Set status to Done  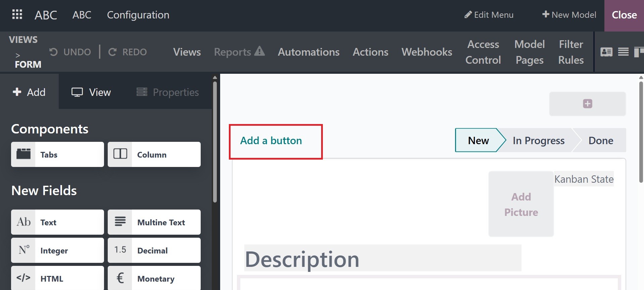[x=600, y=140]
